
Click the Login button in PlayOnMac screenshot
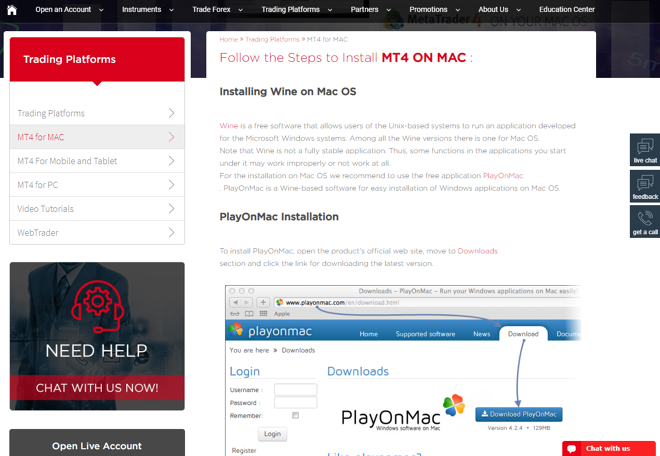point(272,434)
